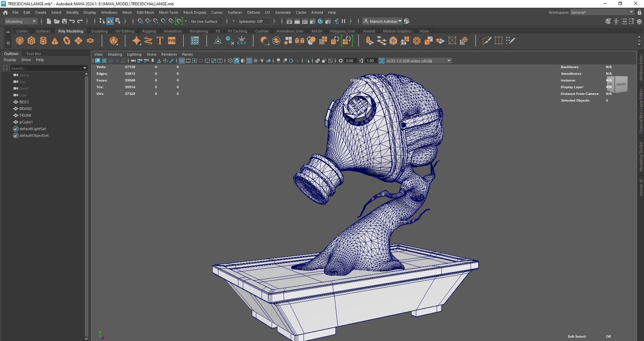Open ACES 1.0 SDR-video view transform dropdown

tap(419, 61)
